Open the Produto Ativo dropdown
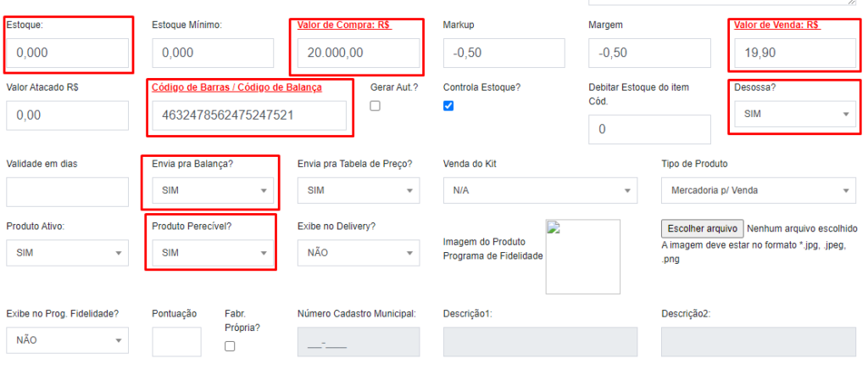Screen dimensions: 868x370 [67, 253]
